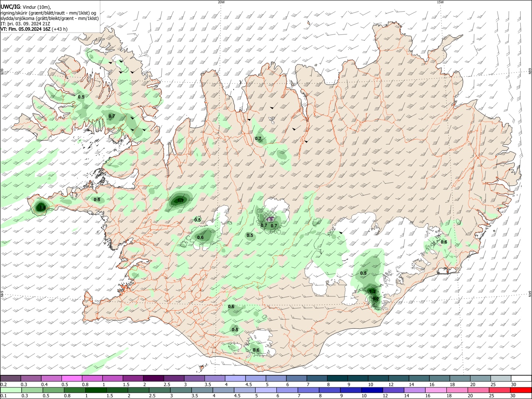The image size is (532, 399).
Task: Click the dark mauve 0.2 snow legend swatch
Action: [x=10, y=379]
